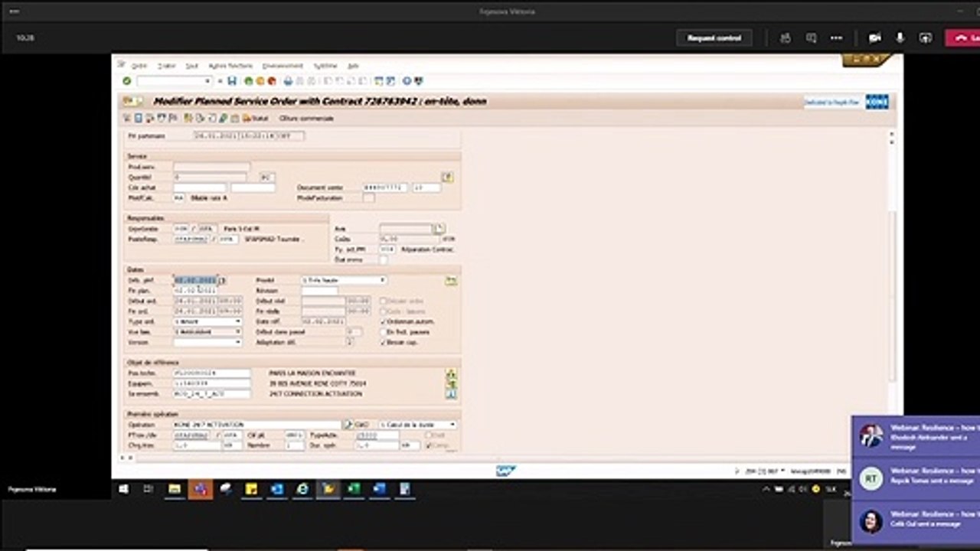The width and height of the screenshot is (980, 551).
Task: Click the Teams share content icon
Action: click(926, 37)
